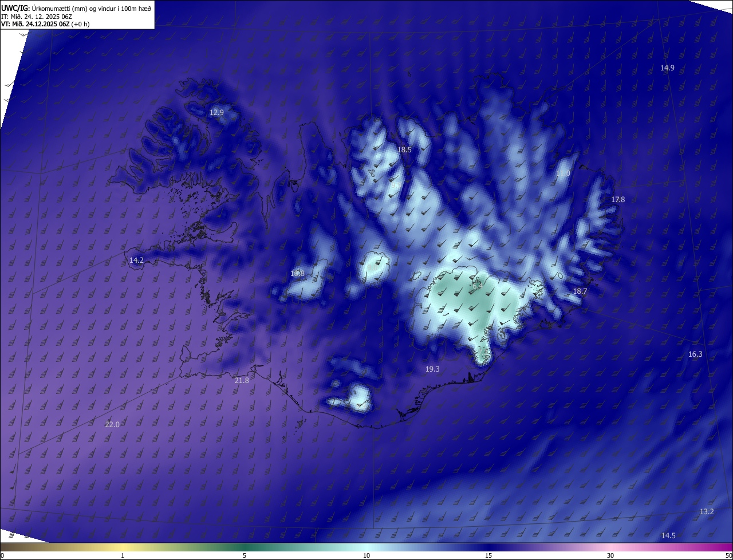Click the color scale tick labeled 15
Viewport: 733px width, 560px height.
(x=488, y=555)
